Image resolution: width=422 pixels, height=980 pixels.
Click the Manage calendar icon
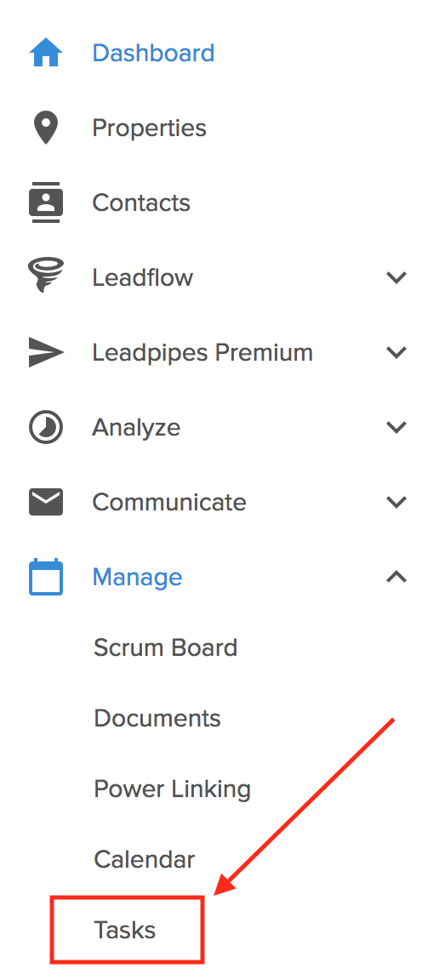[x=46, y=576]
